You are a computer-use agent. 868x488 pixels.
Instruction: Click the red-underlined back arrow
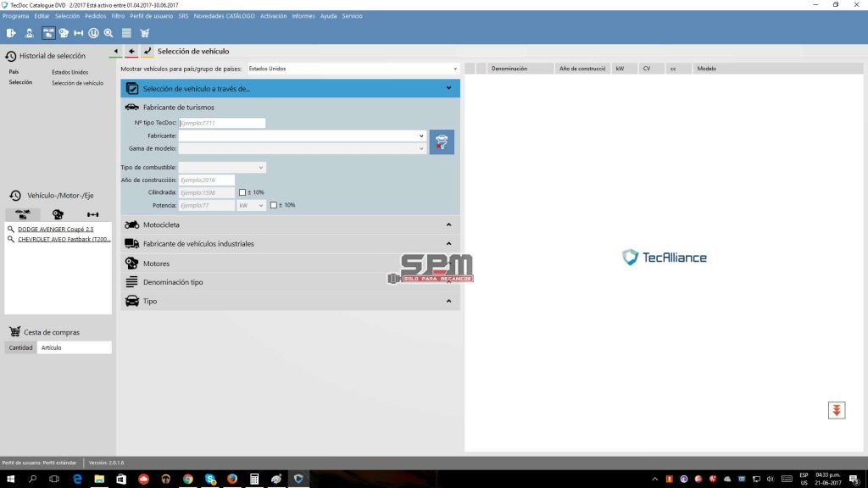click(x=131, y=52)
